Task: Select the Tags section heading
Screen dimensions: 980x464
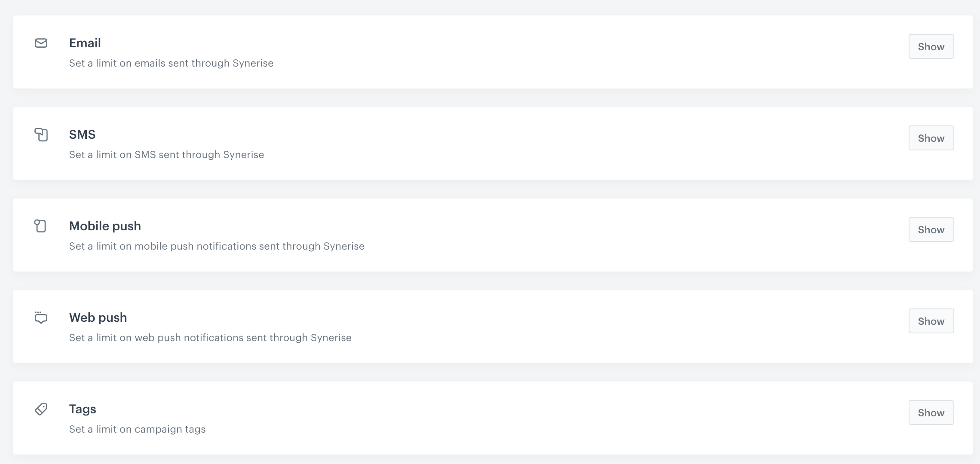Action: 83,409
